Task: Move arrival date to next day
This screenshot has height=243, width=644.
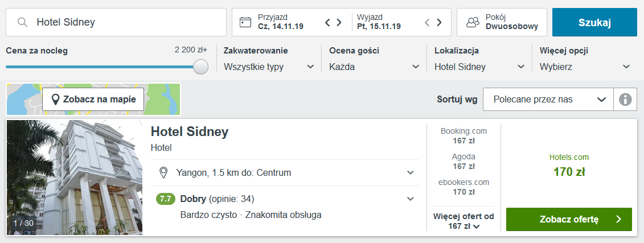Action: (x=339, y=23)
